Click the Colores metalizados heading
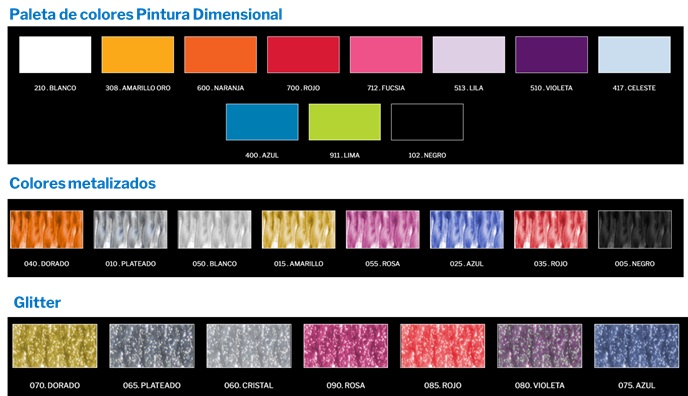The height and width of the screenshot is (396, 688). click(82, 183)
